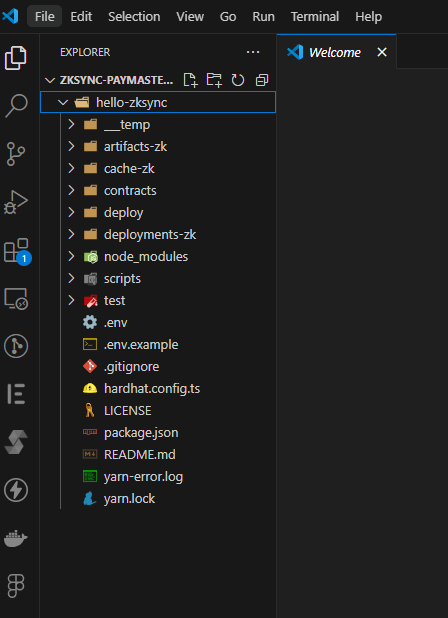Click the EXPLORER panel title
Screen dimensions: 448x618
pyautogui.click(x=85, y=52)
